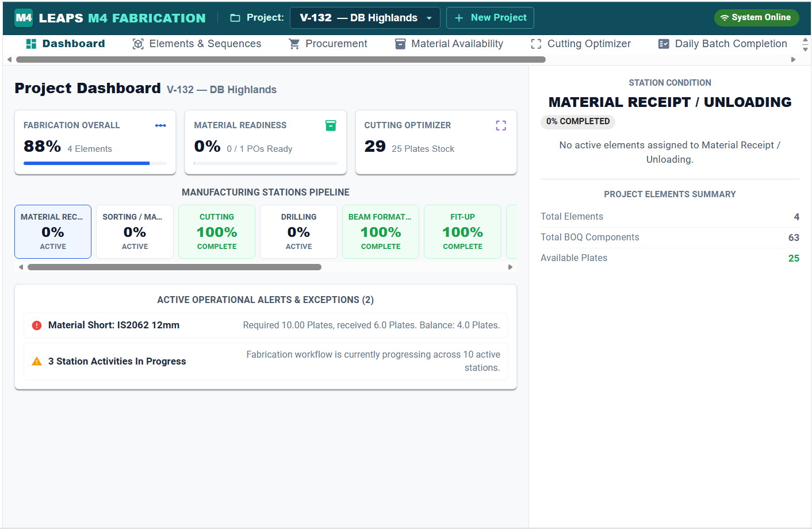Viewport: 812px width, 529px height.
Task: Click the red Material Short alert icon
Action: pyautogui.click(x=37, y=325)
